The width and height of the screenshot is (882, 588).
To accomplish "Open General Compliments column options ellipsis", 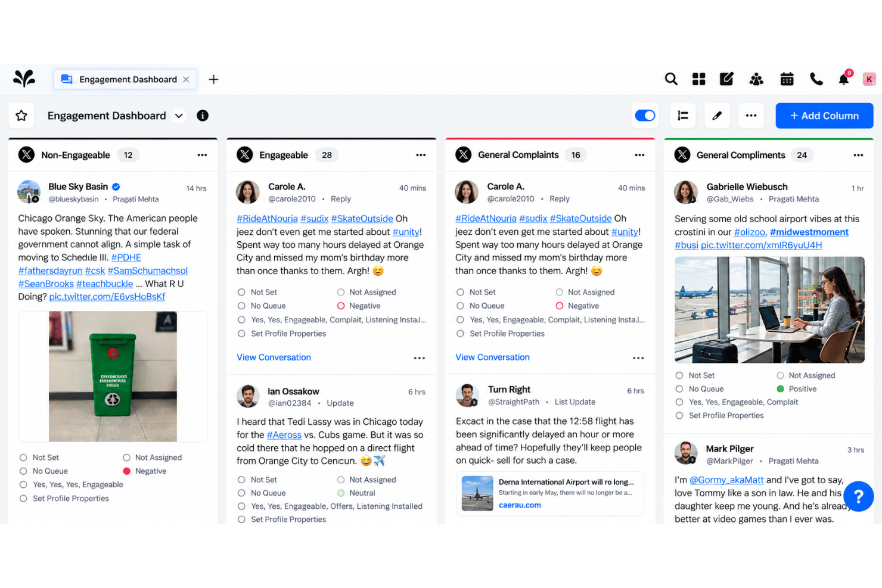I will pos(858,155).
